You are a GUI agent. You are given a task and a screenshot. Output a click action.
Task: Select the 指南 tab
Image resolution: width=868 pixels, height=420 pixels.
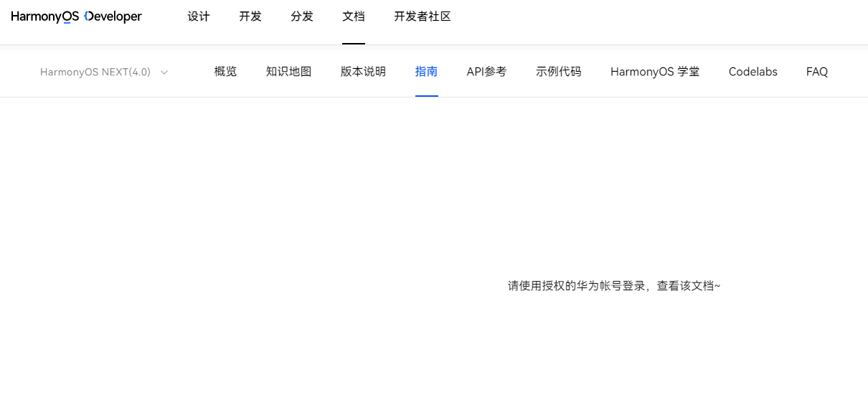click(x=426, y=72)
